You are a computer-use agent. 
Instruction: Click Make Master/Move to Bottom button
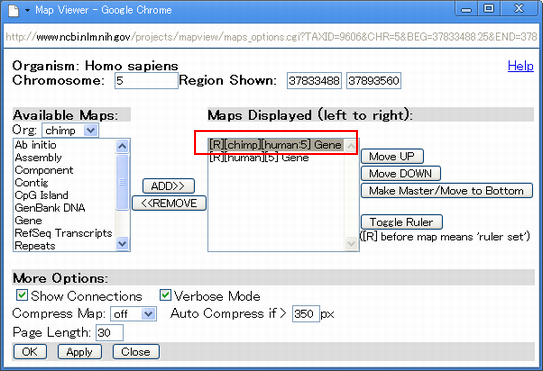(447, 191)
